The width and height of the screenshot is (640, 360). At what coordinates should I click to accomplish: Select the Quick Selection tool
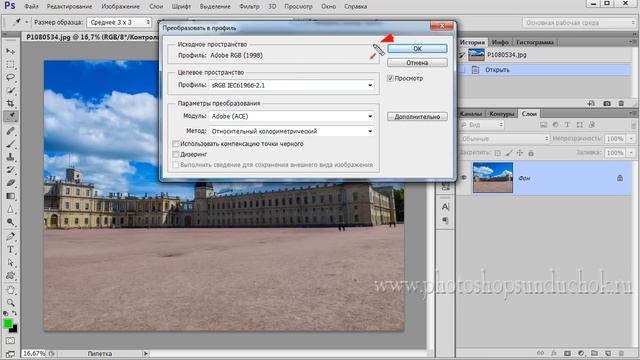11,91
